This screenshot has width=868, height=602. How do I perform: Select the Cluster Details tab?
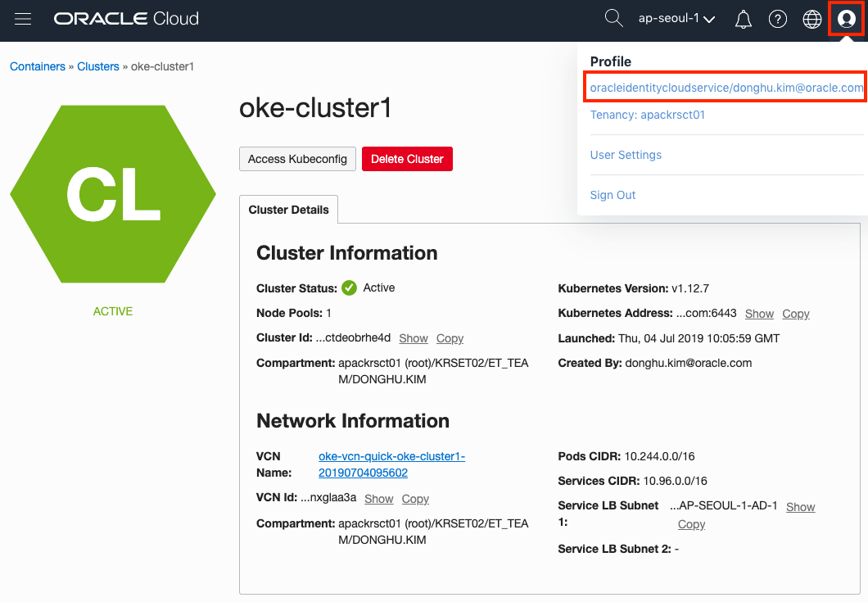288,210
